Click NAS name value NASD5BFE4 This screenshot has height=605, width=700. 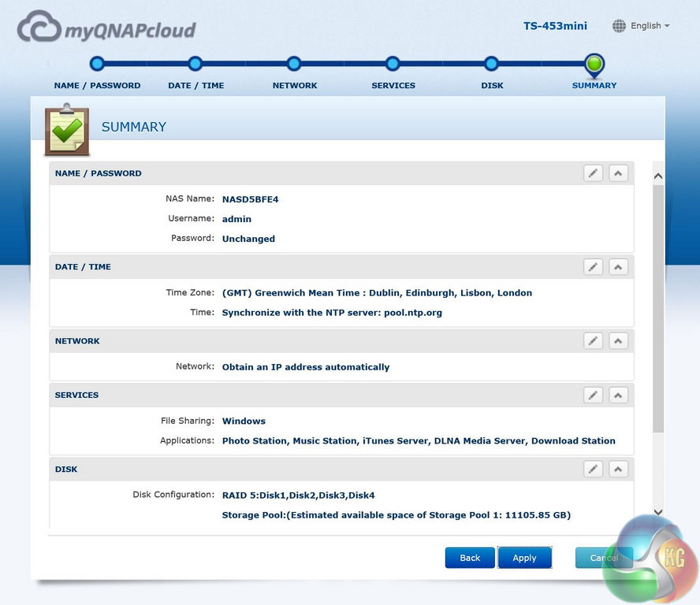pos(251,199)
